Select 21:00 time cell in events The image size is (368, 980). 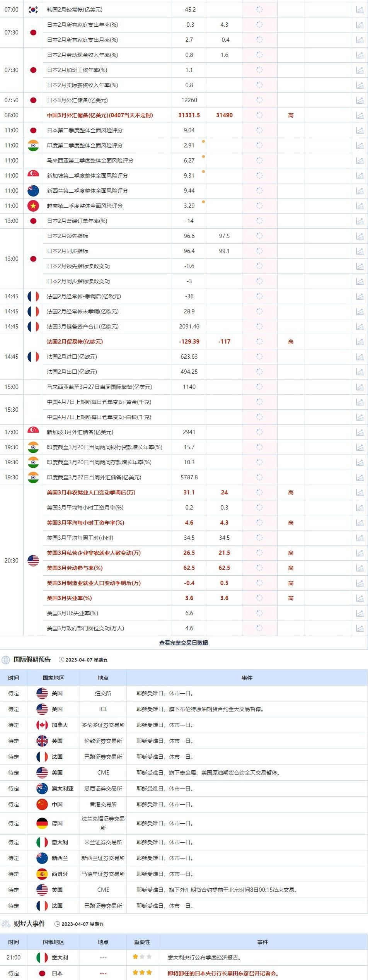[x=14, y=957]
